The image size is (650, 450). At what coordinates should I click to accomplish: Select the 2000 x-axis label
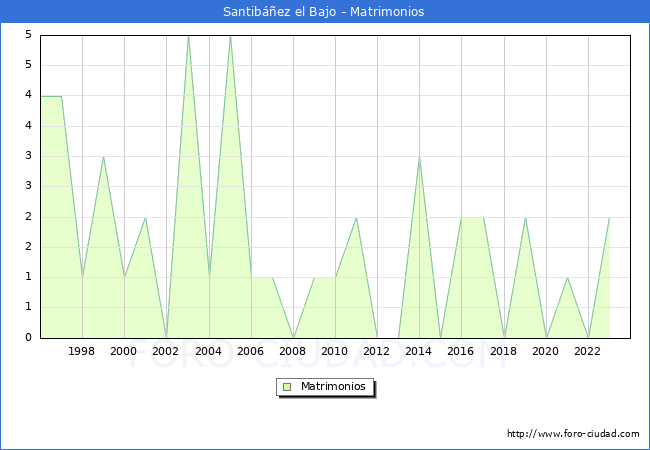(124, 351)
